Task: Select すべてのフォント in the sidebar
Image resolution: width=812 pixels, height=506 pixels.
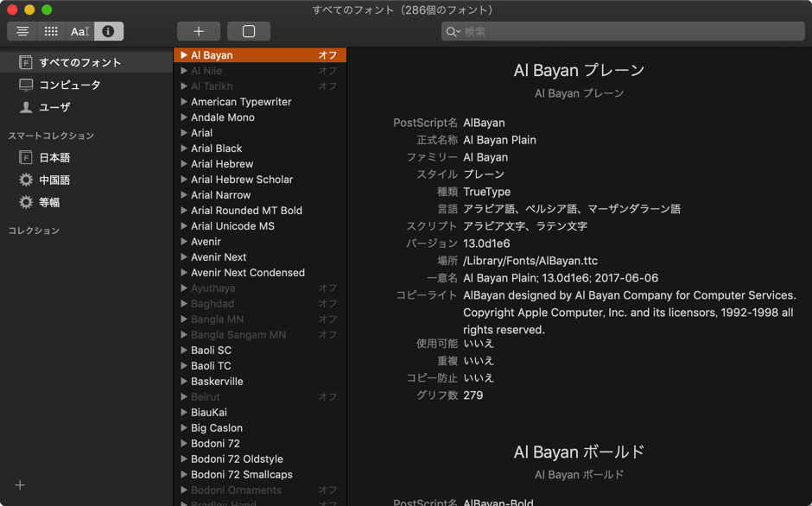Action: [79, 62]
